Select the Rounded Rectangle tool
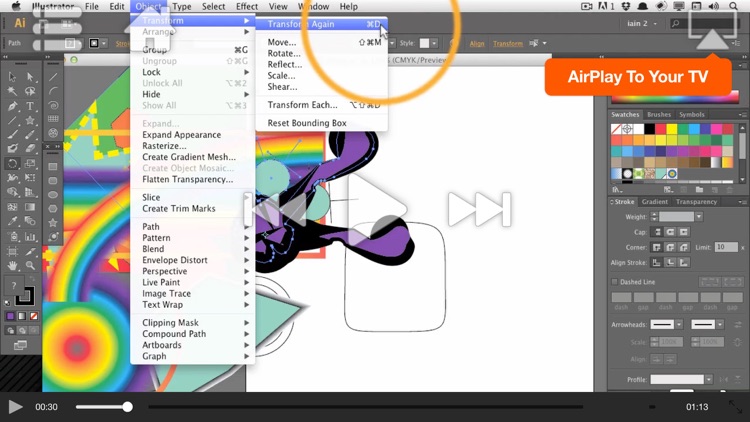This screenshot has height=422, width=750. coord(53,181)
